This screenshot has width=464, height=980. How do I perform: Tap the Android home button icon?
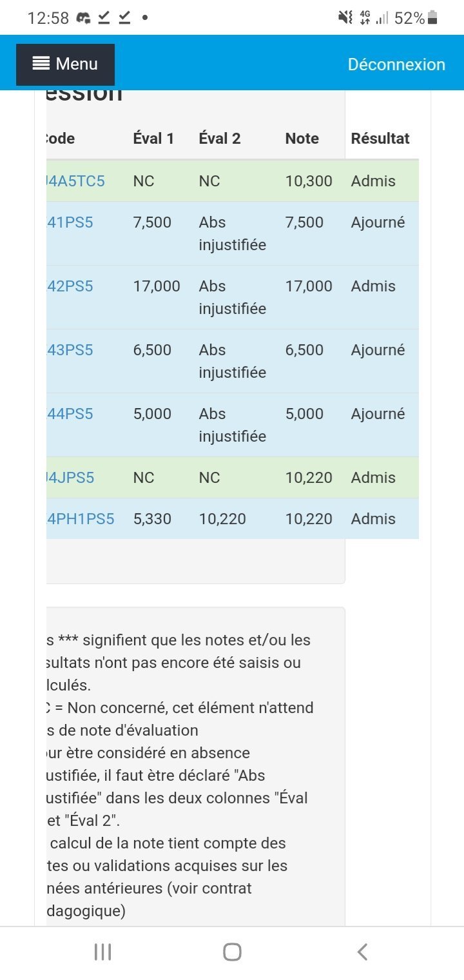[232, 952]
